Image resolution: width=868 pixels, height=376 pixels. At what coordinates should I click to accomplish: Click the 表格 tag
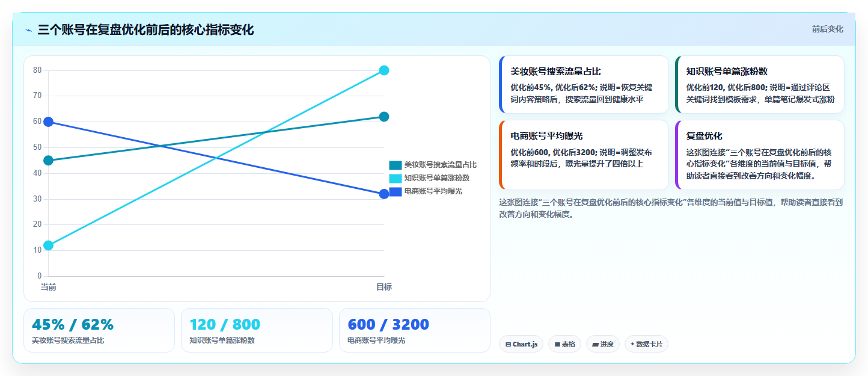pyautogui.click(x=564, y=344)
